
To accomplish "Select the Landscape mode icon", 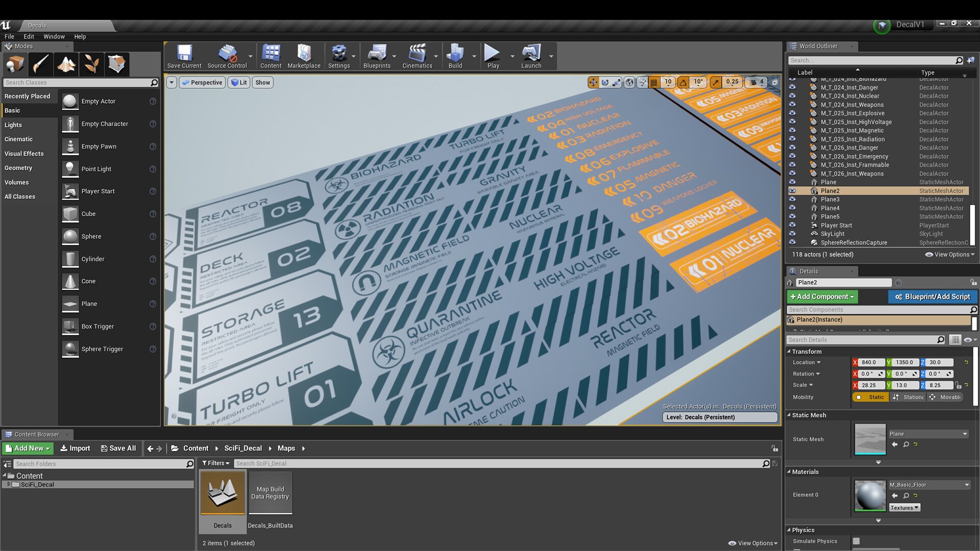I will click(66, 64).
